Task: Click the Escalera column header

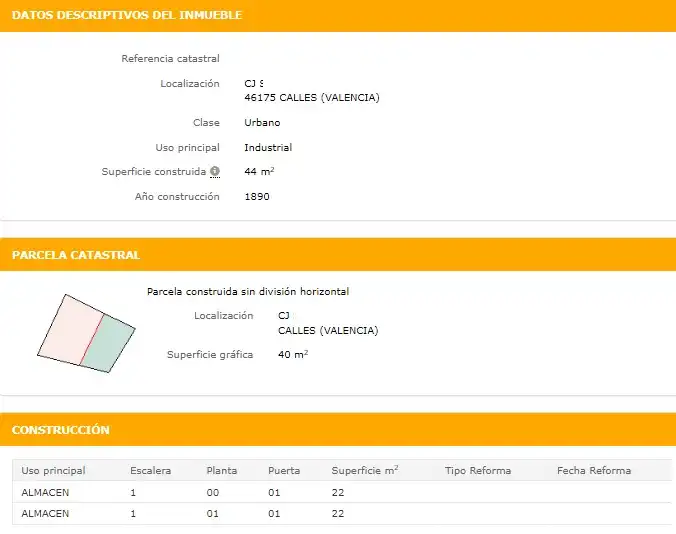Action: pyautogui.click(x=150, y=471)
